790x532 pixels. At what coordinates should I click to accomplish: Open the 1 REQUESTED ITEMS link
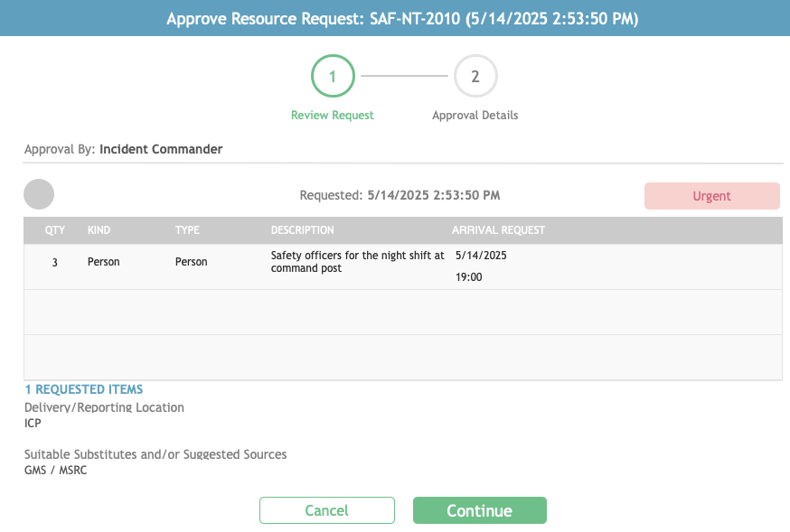[x=83, y=388]
